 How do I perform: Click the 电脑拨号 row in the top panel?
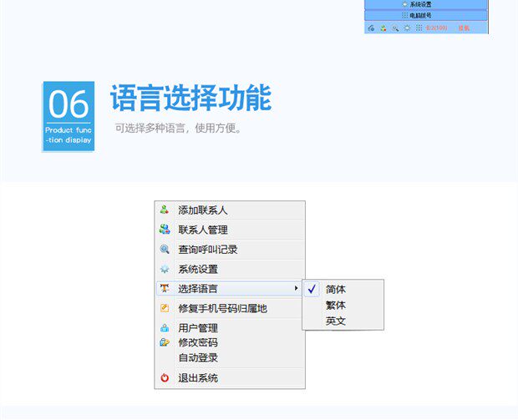[426, 16]
